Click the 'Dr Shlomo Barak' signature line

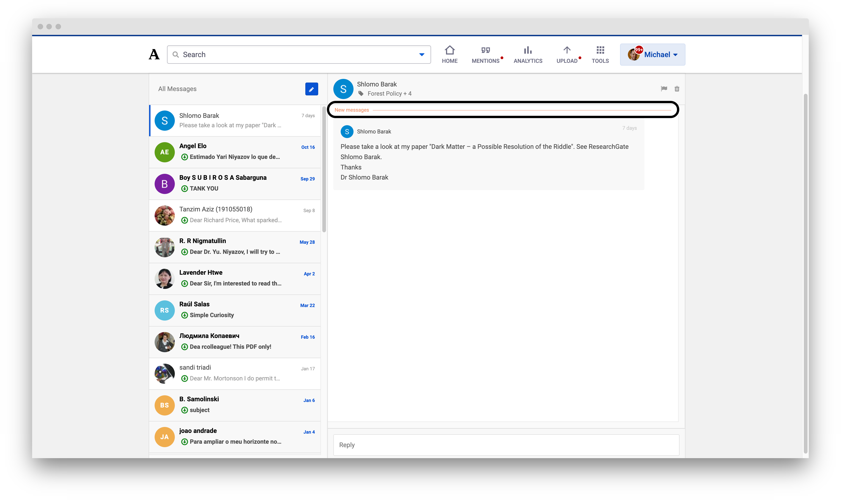(364, 177)
